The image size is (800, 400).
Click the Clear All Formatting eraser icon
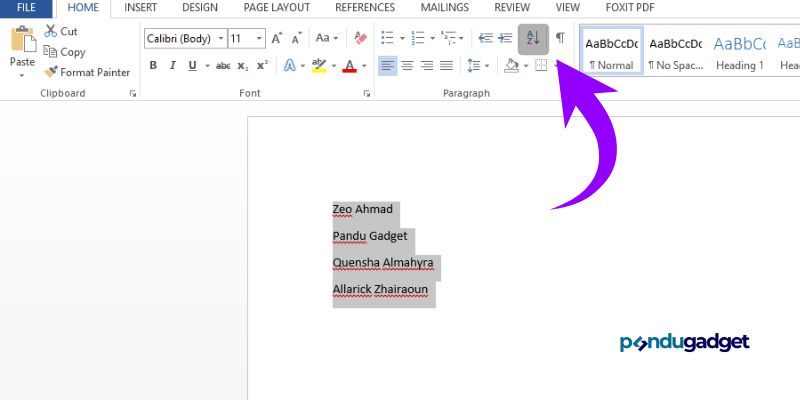[x=361, y=39]
